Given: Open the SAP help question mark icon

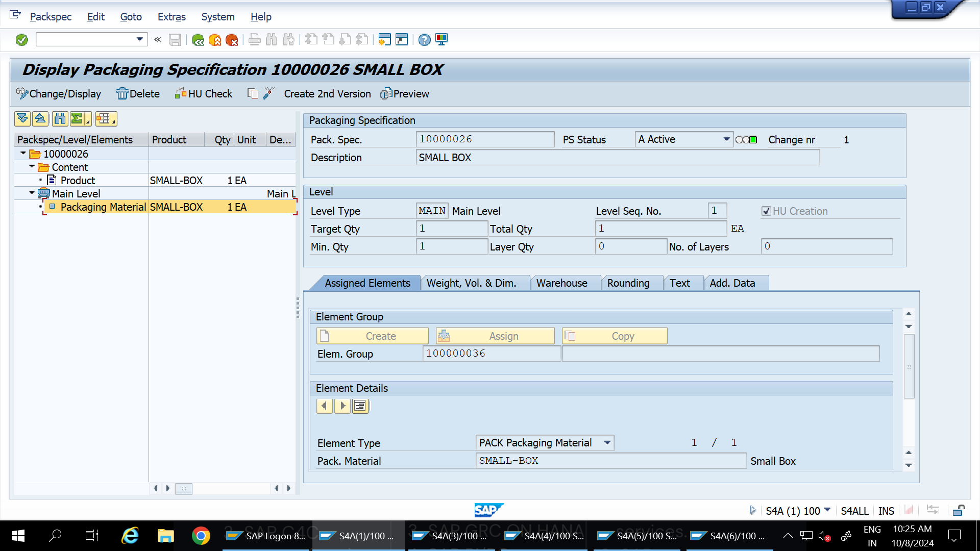Looking at the screenshot, I should 424,39.
